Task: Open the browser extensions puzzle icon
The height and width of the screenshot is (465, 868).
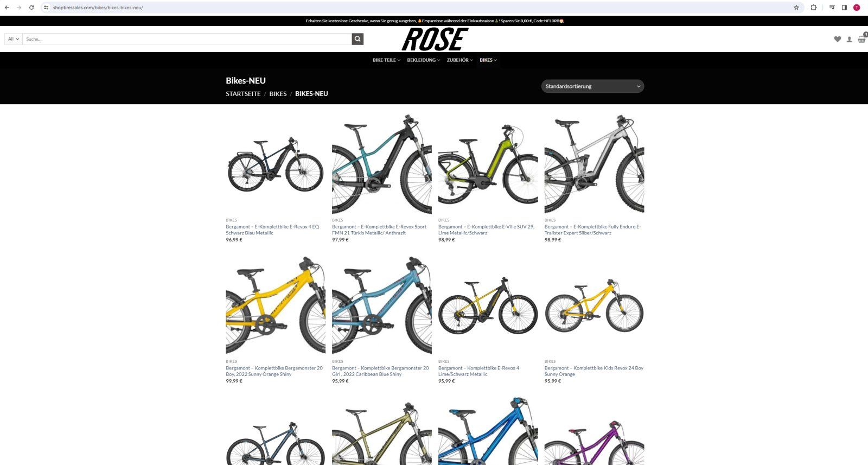Action: 814,8
